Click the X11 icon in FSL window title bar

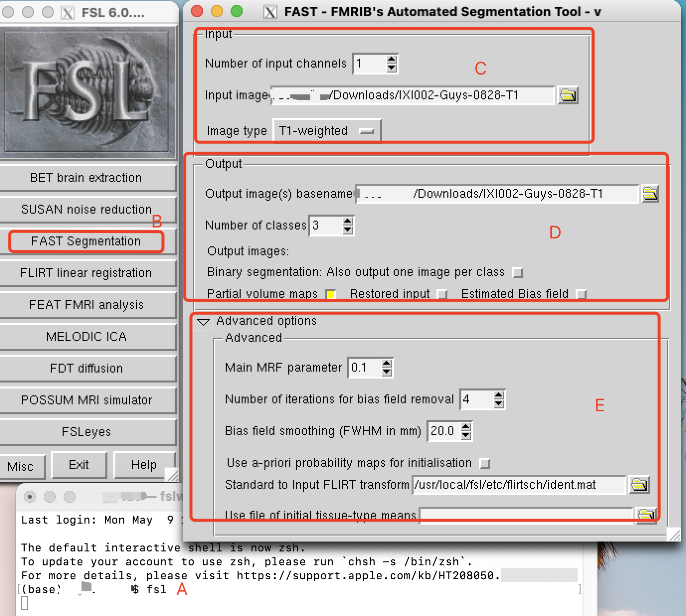click(68, 12)
